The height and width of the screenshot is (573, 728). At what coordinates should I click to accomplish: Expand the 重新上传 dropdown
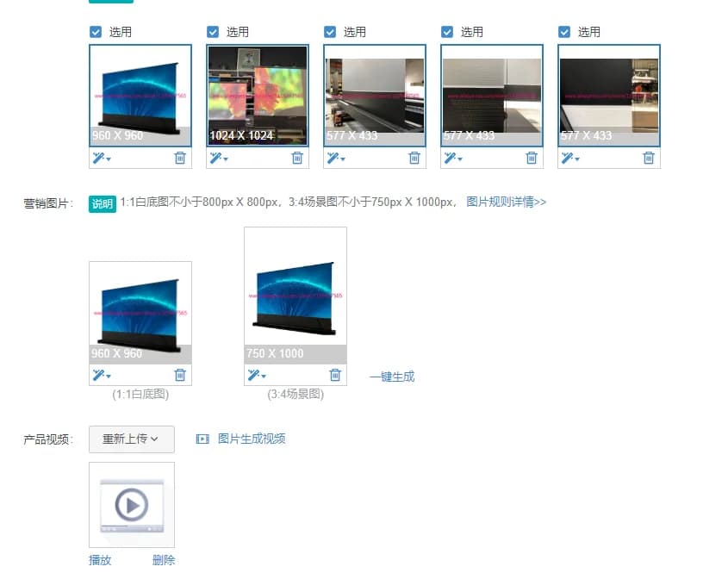[x=132, y=439]
